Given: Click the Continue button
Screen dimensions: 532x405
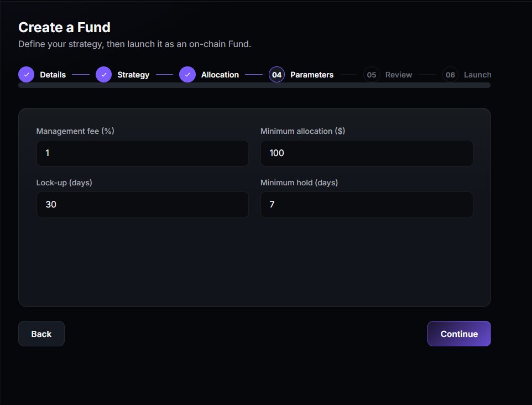Looking at the screenshot, I should coord(459,334).
